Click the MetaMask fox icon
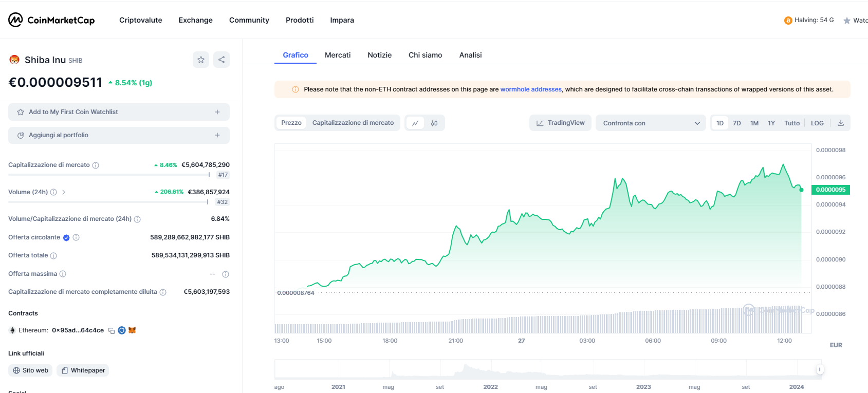This screenshot has width=868, height=393. coord(132,330)
